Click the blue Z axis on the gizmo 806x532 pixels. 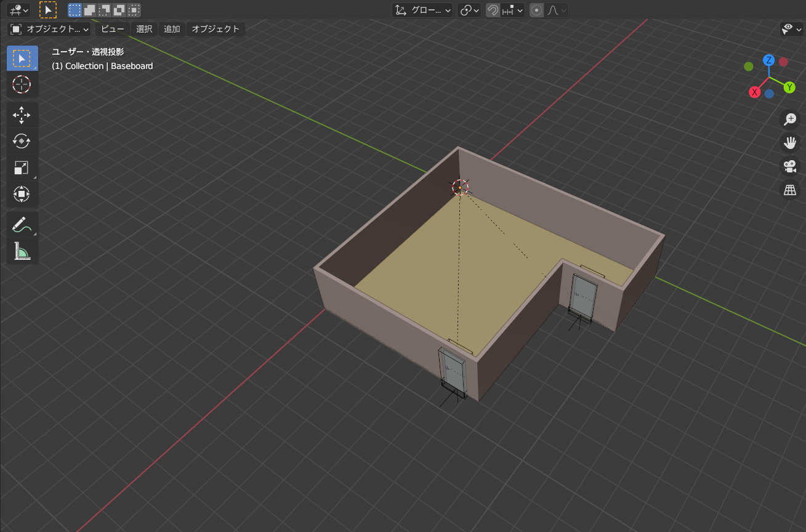pos(768,60)
